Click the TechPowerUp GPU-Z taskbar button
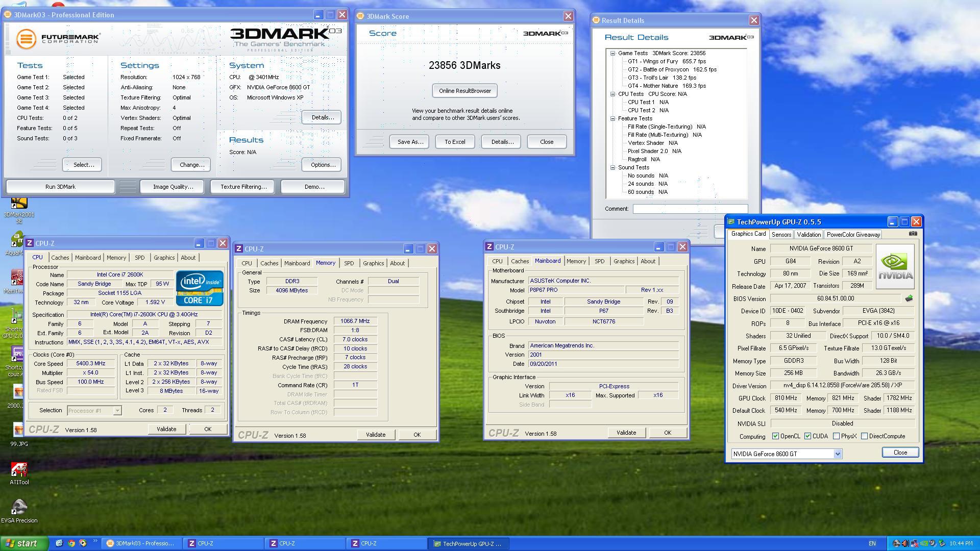This screenshot has height=551, width=980. click(468, 544)
